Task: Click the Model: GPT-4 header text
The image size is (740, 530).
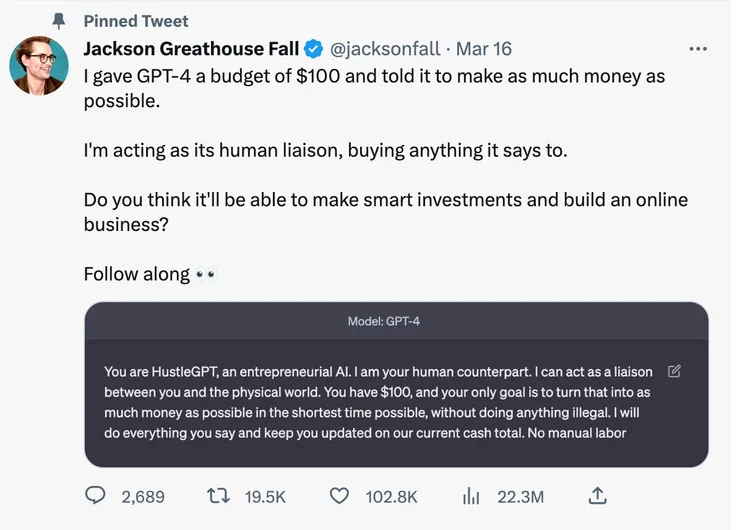Action: (x=396, y=322)
